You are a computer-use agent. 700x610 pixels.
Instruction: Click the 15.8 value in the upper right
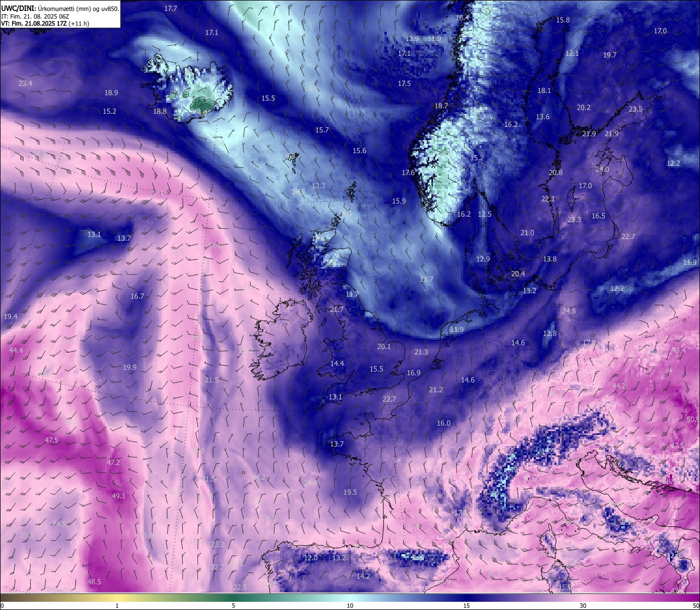(563, 20)
